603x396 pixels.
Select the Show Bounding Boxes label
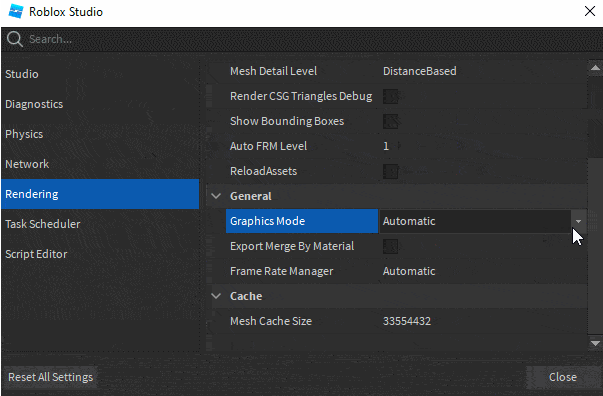point(287,121)
